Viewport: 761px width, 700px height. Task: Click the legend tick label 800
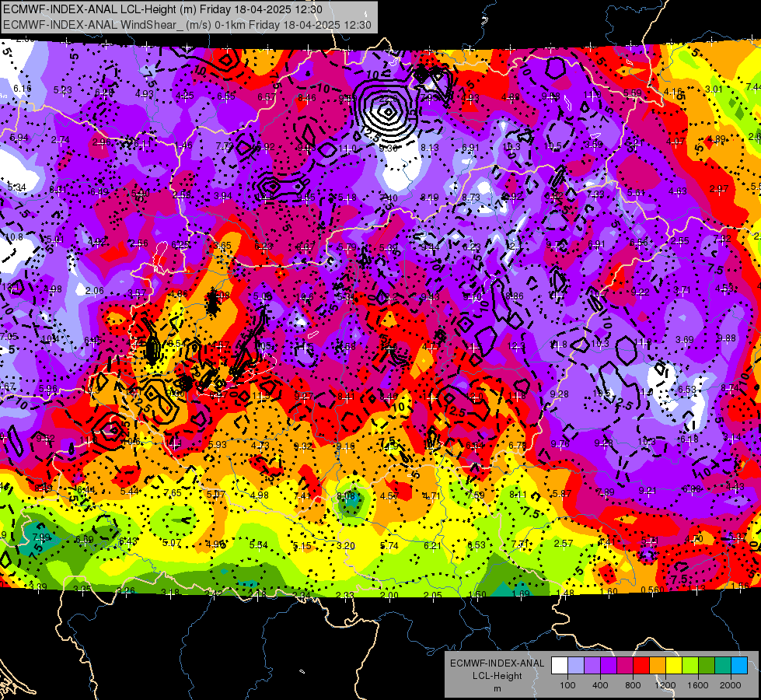633,685
